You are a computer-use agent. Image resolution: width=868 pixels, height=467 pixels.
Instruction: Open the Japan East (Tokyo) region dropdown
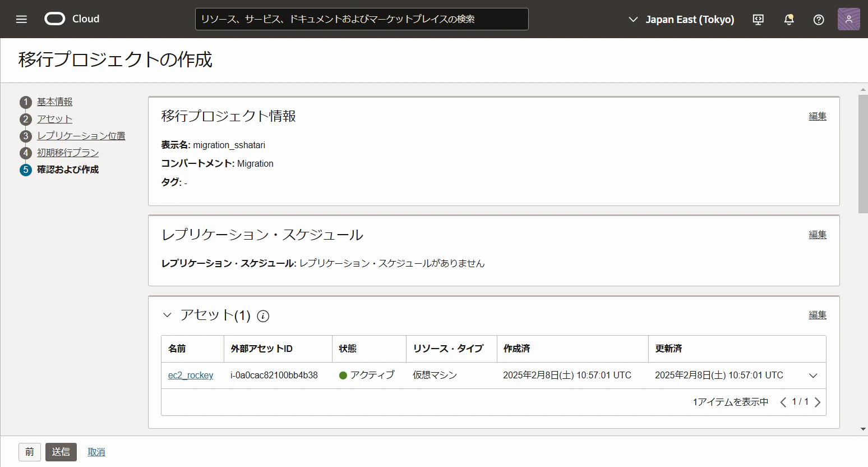point(681,19)
